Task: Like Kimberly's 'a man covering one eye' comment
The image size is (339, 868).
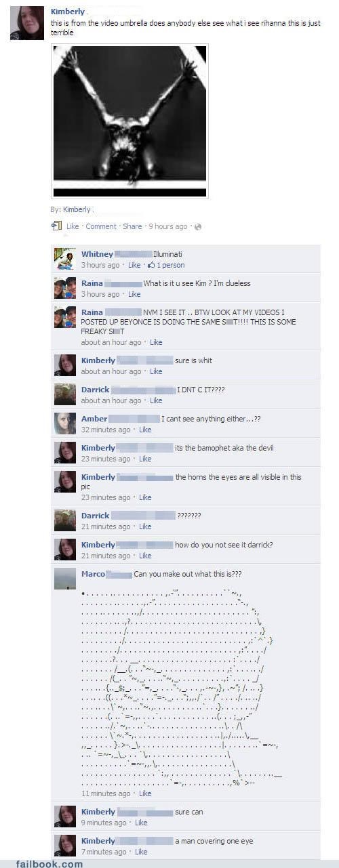Action: [x=141, y=852]
